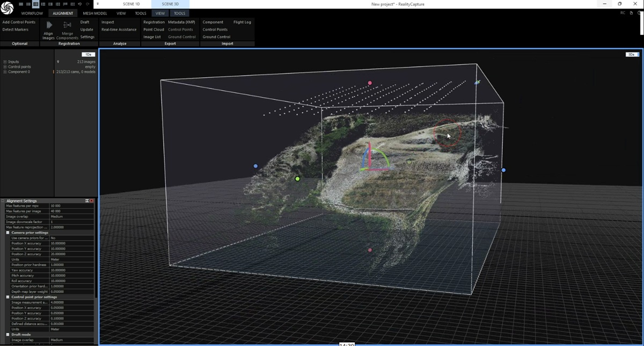This screenshot has height=346, width=644.
Task: Click the pink top handle of bounding box
Action: pos(370,83)
